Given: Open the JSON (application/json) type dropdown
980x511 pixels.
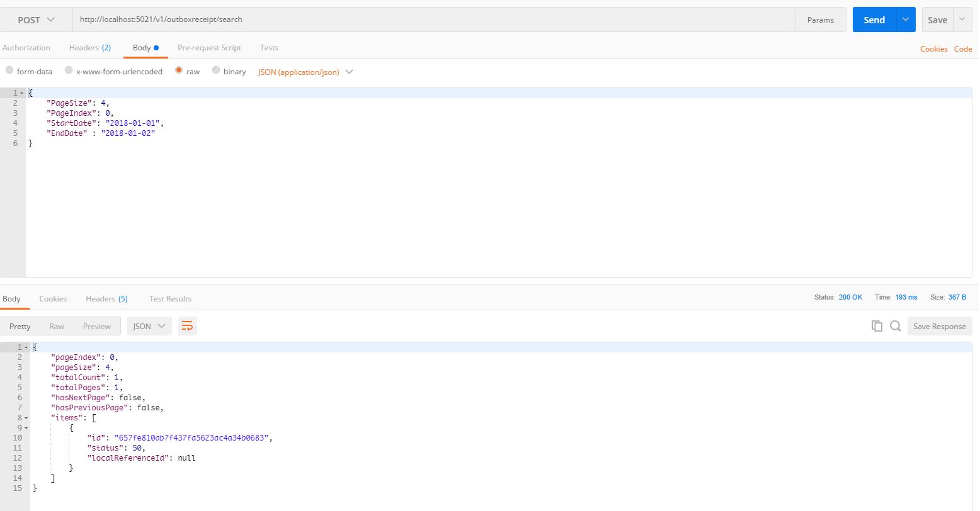Looking at the screenshot, I should pyautogui.click(x=305, y=72).
